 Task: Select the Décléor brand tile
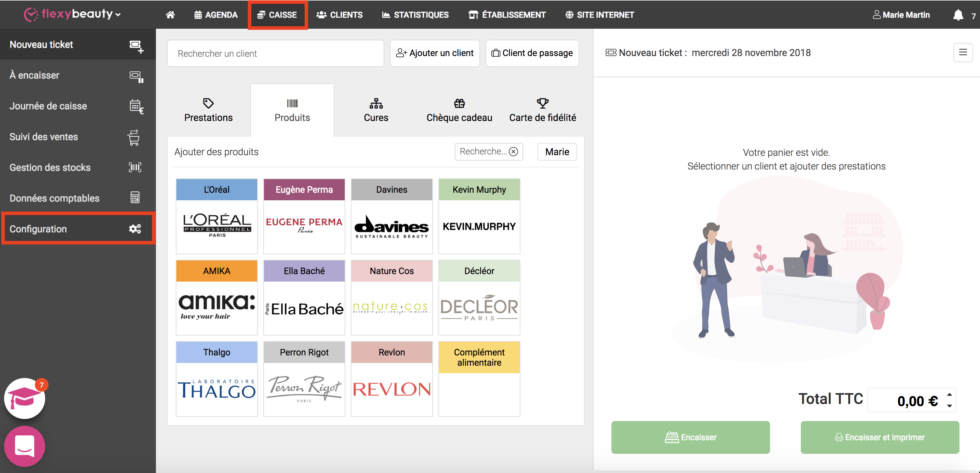coord(479,297)
